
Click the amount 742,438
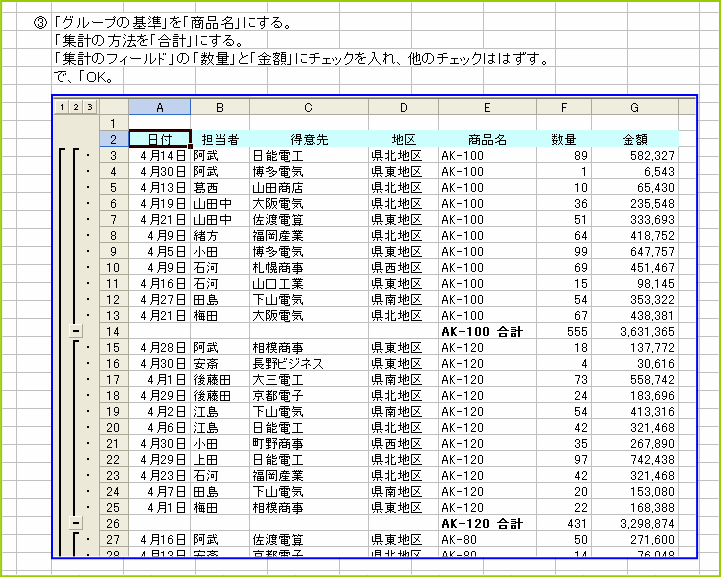635,459
